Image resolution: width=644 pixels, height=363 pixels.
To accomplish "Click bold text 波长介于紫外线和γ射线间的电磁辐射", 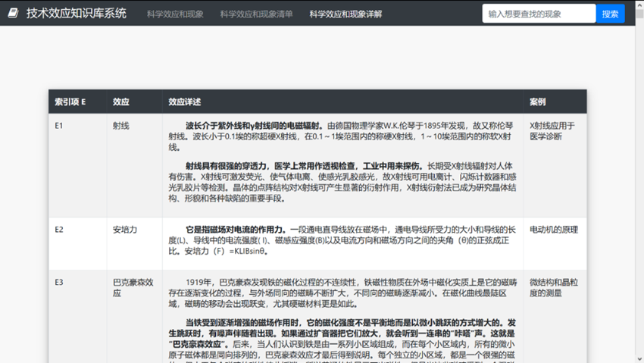I will pos(255,126).
